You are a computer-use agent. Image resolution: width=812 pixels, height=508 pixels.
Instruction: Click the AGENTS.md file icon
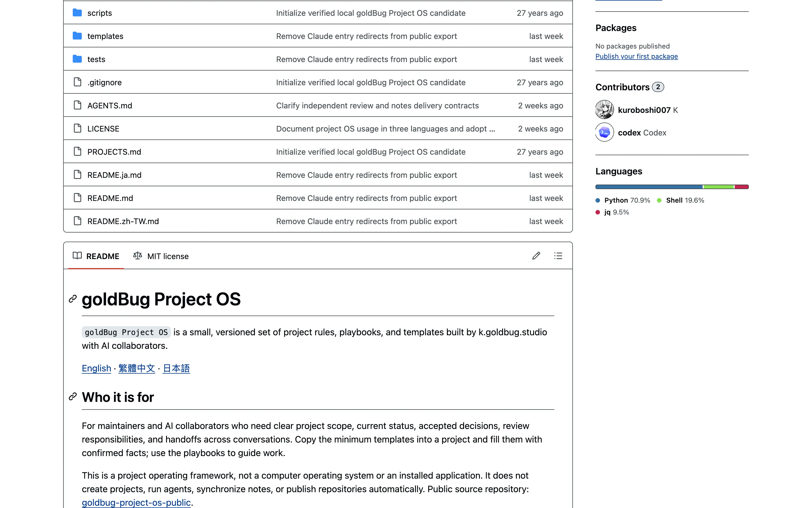78,106
